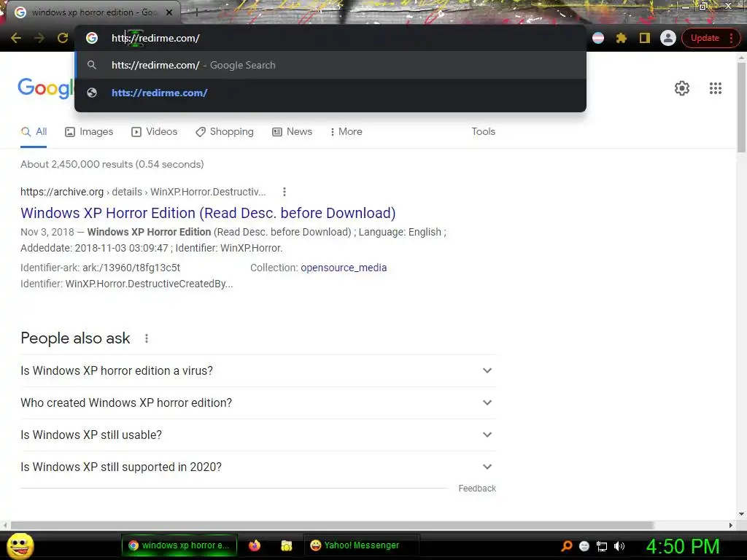747x560 pixels.
Task: Expand Is Windows XP still supported in 2020?
Action: coord(258,467)
